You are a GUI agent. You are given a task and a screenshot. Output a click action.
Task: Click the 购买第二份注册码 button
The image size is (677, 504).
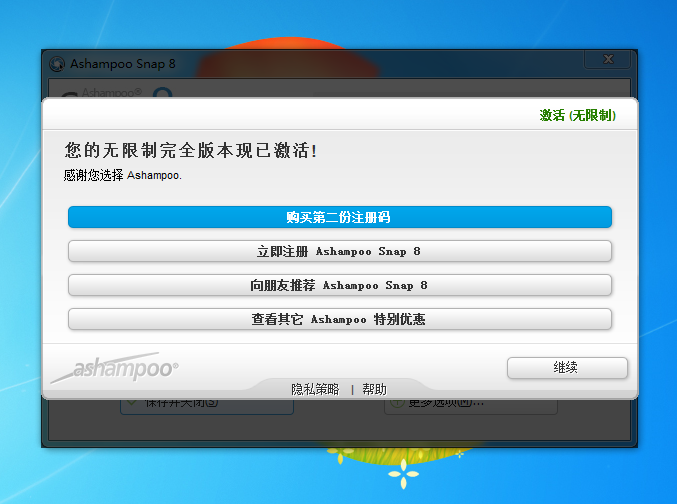339,217
